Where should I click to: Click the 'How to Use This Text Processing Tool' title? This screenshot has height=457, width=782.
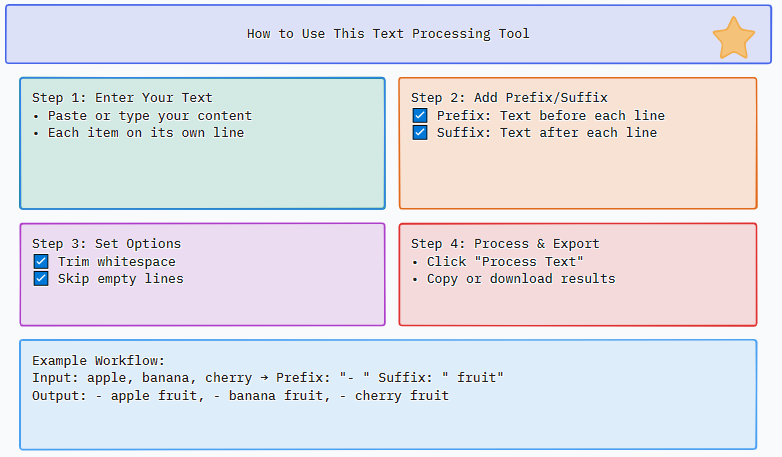388,34
